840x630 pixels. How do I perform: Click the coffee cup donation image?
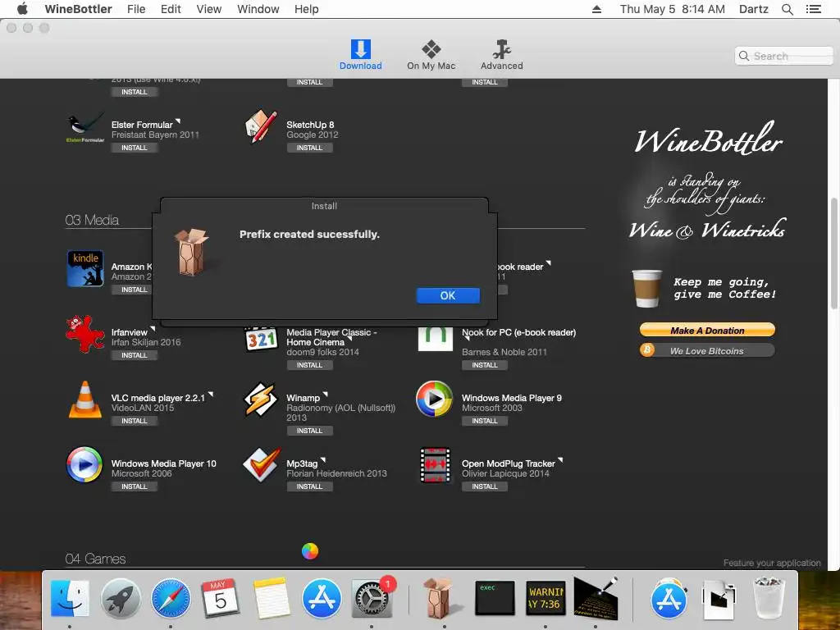click(646, 288)
